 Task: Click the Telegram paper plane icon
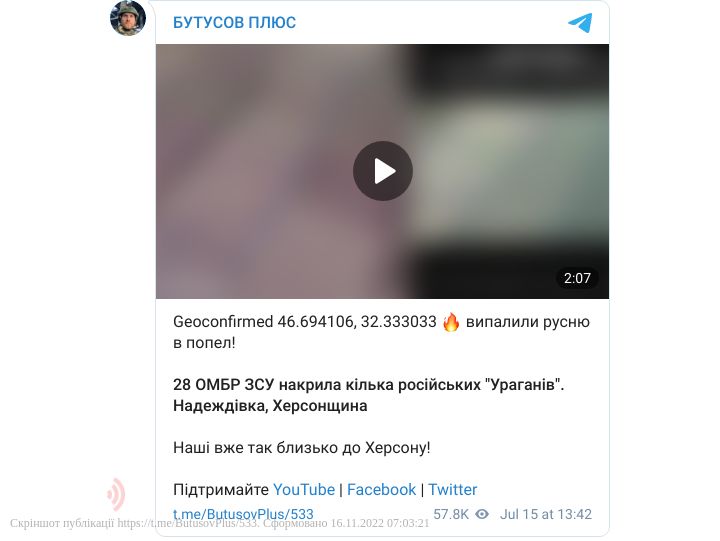point(580,23)
